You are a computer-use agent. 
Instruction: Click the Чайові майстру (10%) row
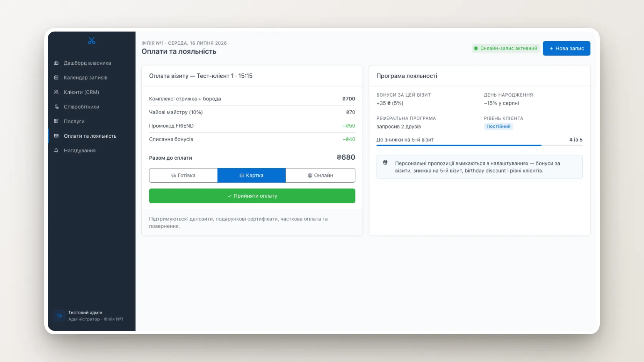pyautogui.click(x=252, y=112)
